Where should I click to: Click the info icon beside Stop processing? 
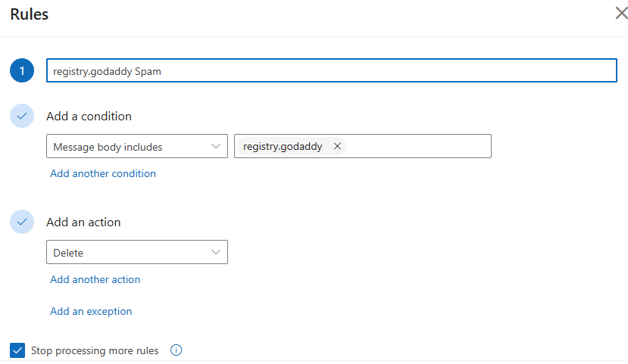coord(177,350)
